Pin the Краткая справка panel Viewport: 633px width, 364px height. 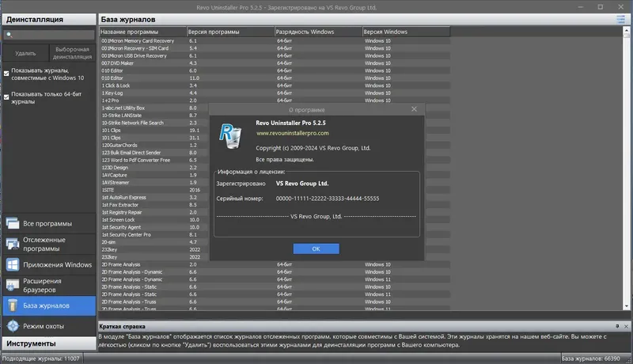(x=617, y=326)
